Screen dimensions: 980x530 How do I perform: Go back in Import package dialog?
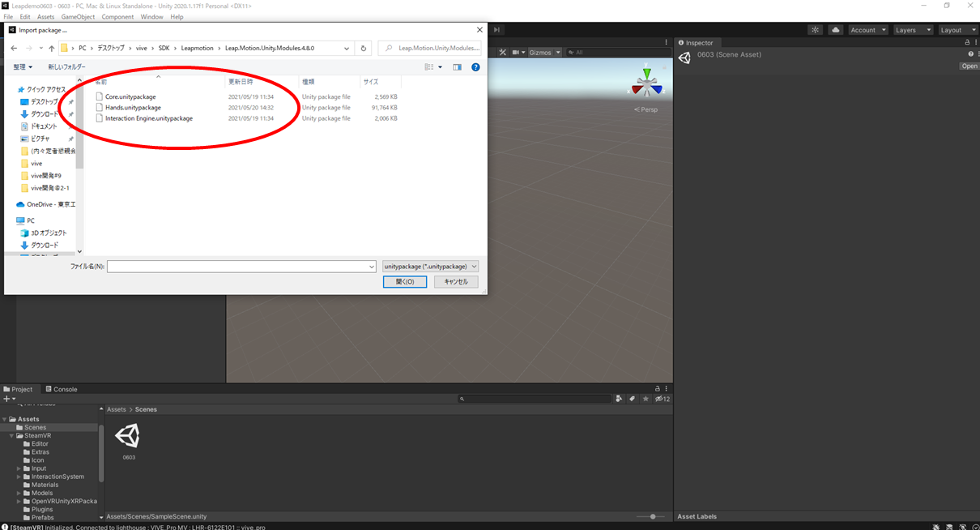coord(14,48)
